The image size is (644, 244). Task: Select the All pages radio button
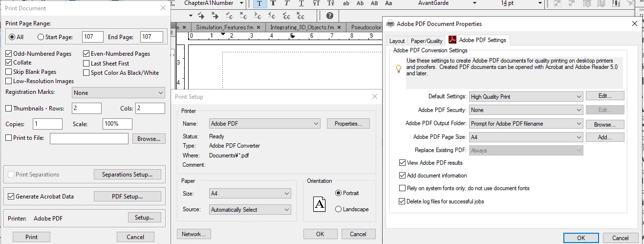pyautogui.click(x=12, y=37)
